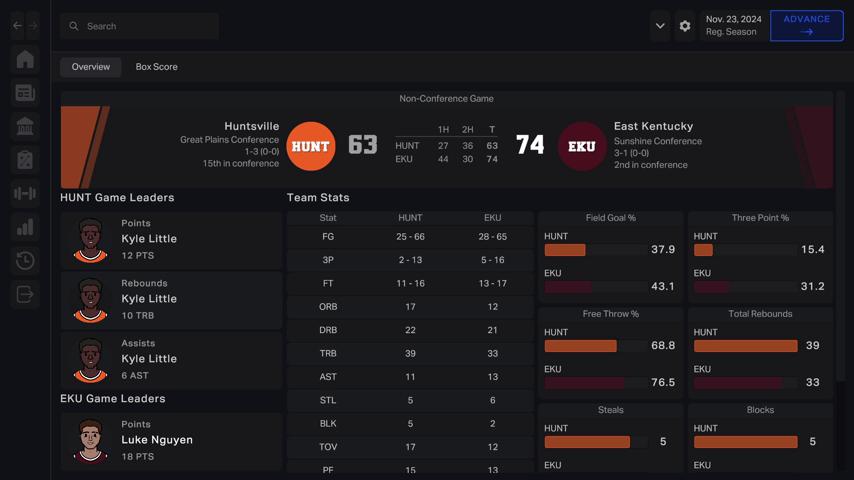Open the dumbbell training icon
Viewport: 854px width, 480px height.
(25, 193)
